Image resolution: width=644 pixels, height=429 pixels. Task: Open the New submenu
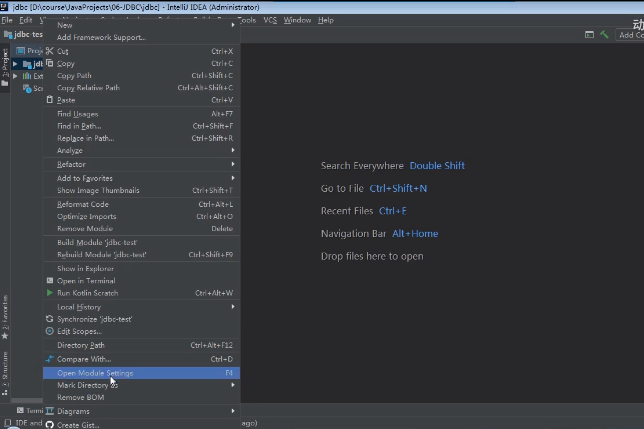point(142,25)
